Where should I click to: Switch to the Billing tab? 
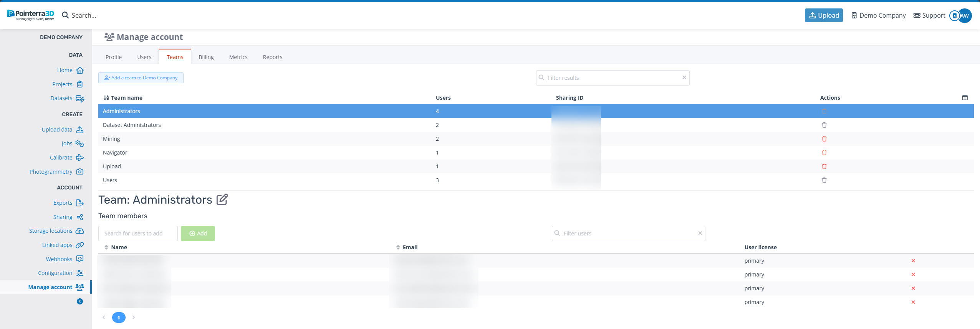206,57
